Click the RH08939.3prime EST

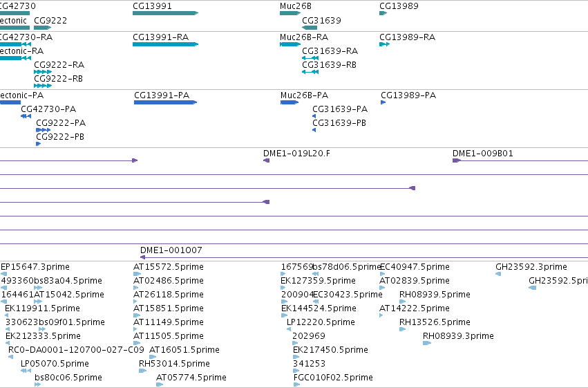click(x=459, y=336)
